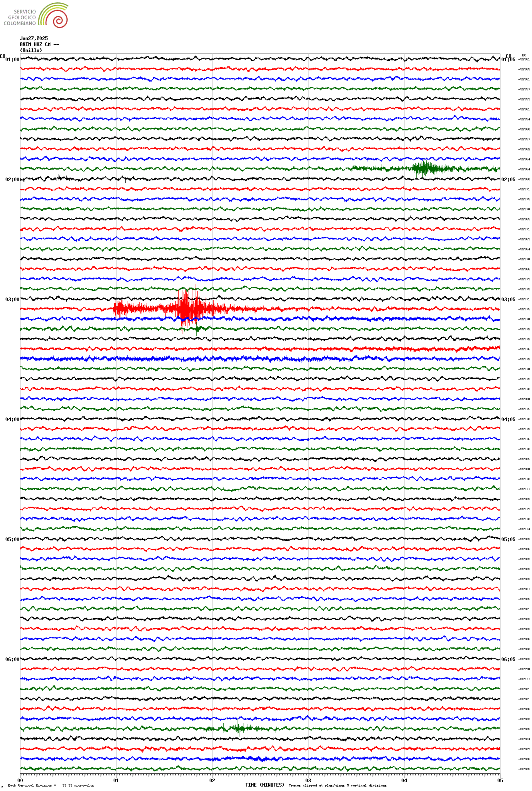Click the 33.33 microvolts scale note
This screenshot has width=532, height=791.
(x=78, y=785)
